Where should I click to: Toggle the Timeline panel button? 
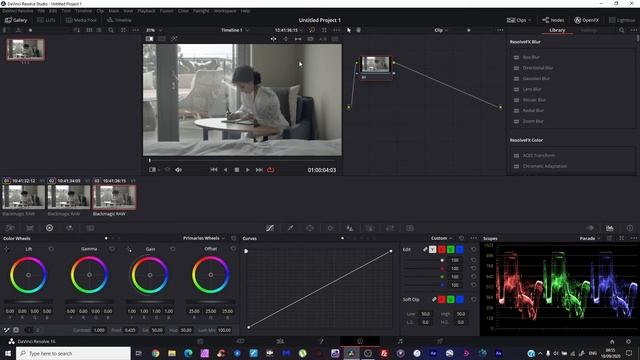tap(119, 20)
